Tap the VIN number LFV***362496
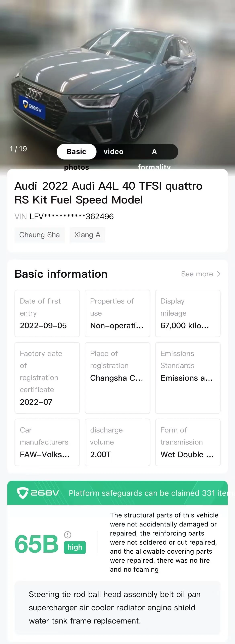This screenshot has height=644, width=235. tap(72, 217)
